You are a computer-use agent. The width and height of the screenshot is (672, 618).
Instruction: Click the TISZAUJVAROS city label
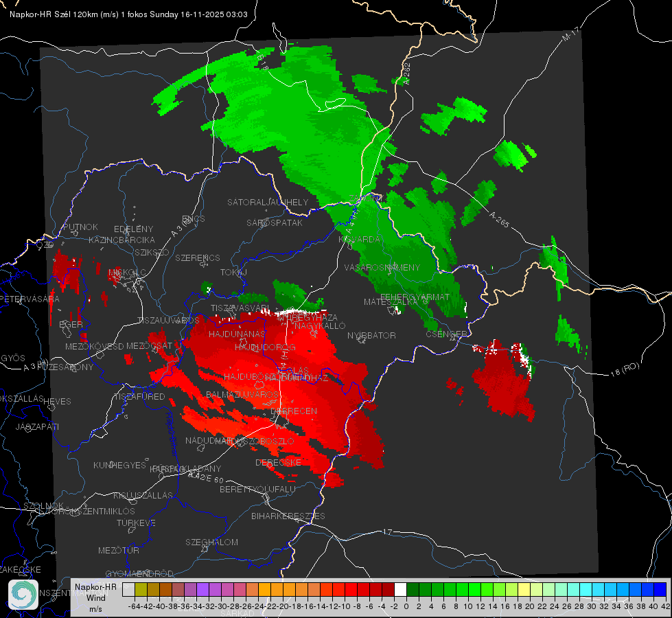(168, 321)
